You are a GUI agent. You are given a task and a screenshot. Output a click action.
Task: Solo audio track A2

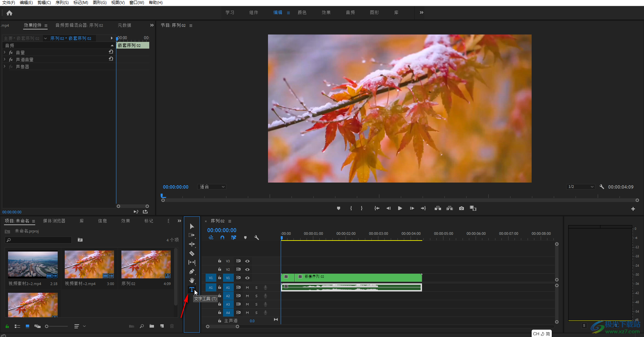tap(256, 296)
